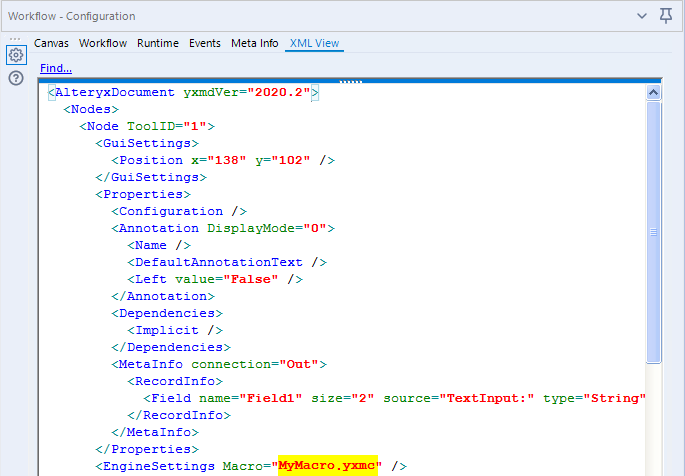Click the closing </Properties> tag

(147, 450)
